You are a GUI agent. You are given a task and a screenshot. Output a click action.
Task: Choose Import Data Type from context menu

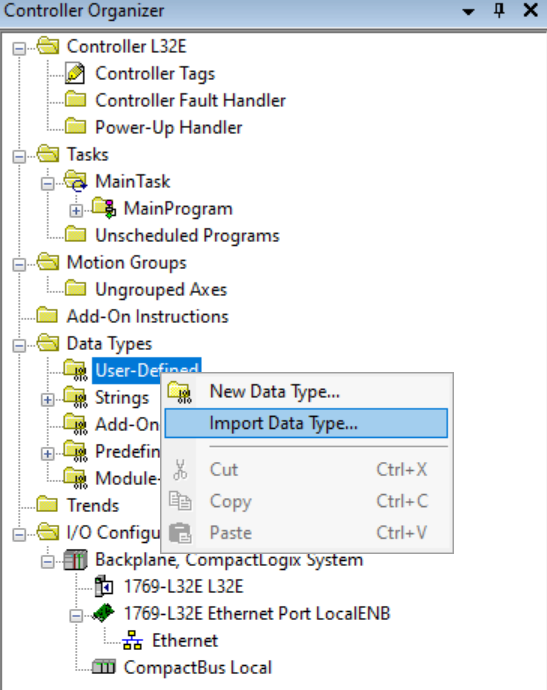click(x=306, y=423)
